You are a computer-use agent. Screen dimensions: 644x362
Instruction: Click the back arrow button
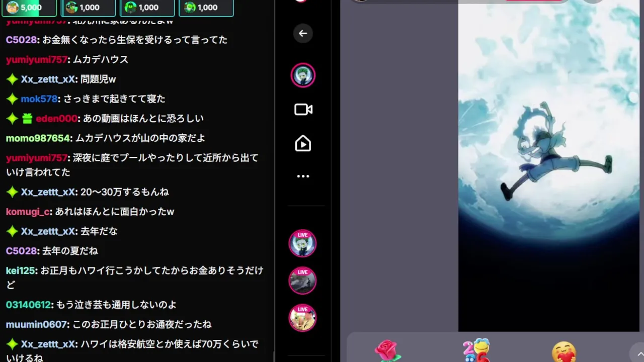click(x=303, y=33)
